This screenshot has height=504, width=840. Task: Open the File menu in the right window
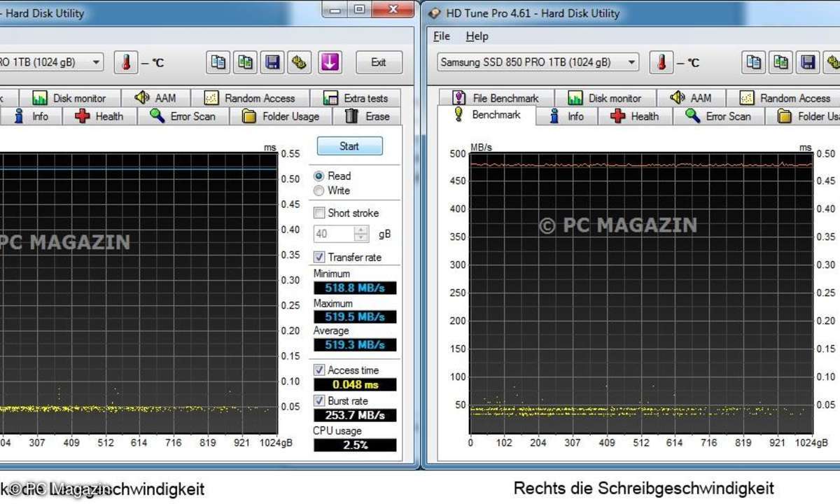tap(442, 36)
